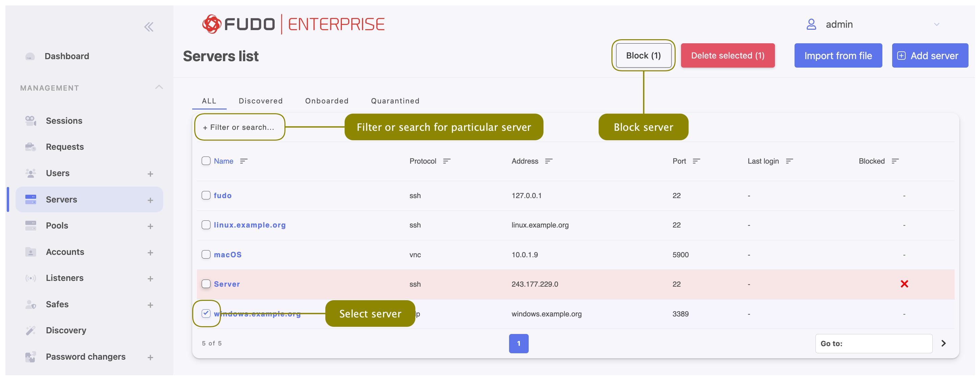980x383 pixels.
Task: Open the Dashboard from the sidebar
Action: 67,55
